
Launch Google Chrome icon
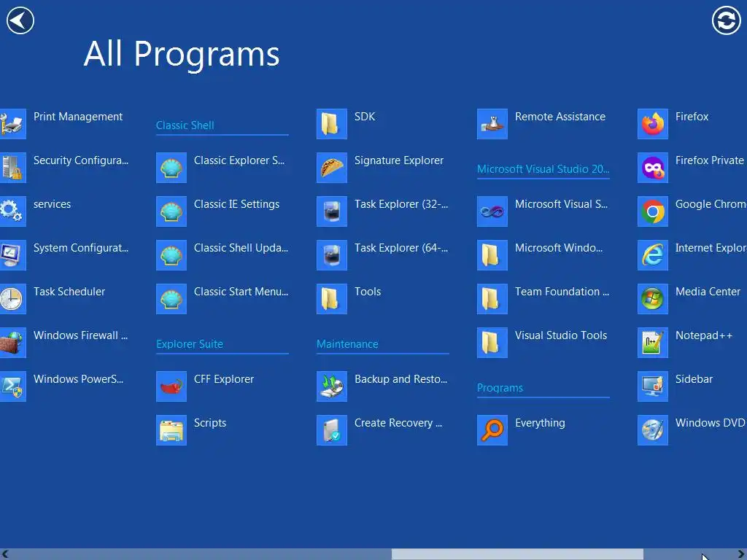point(653,211)
